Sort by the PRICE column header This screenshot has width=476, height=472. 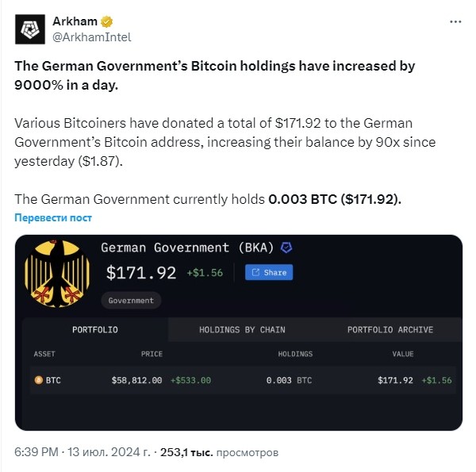point(152,354)
